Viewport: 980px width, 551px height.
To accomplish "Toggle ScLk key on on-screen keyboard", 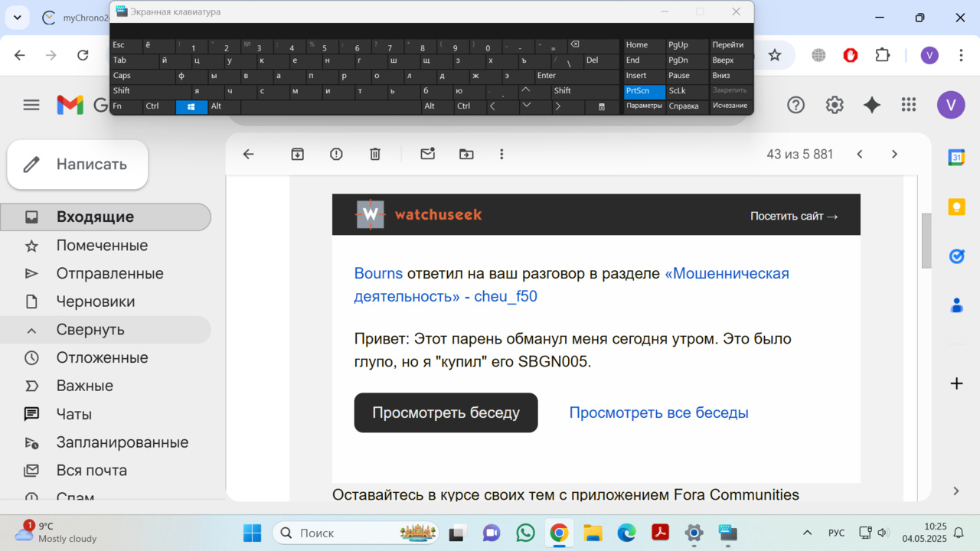I will 677,91.
